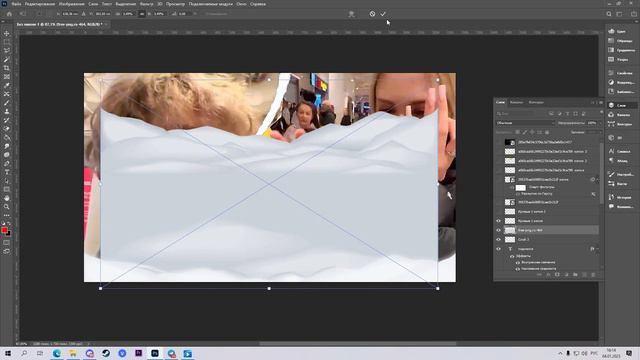Hide the text layer with T thumbnail
Image resolution: width=640 pixels, height=360 pixels.
498,249
